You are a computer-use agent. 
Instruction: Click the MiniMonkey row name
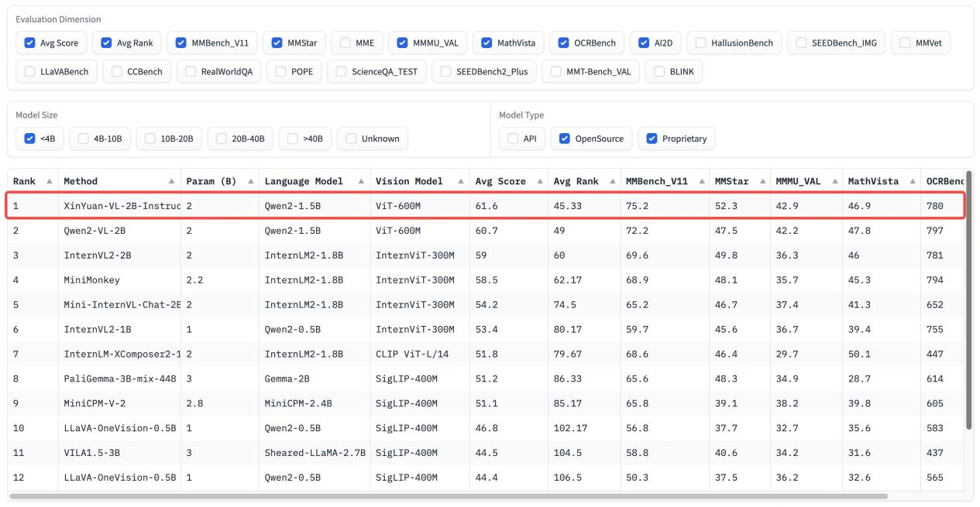coord(91,280)
